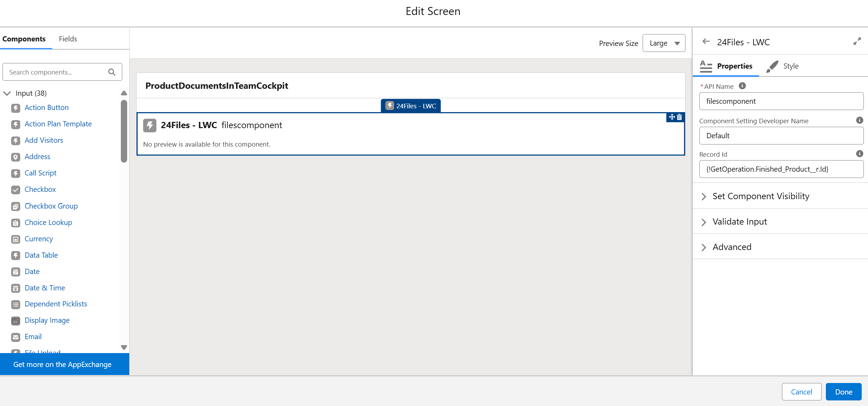Click the component list scroll up arrow

tap(124, 93)
